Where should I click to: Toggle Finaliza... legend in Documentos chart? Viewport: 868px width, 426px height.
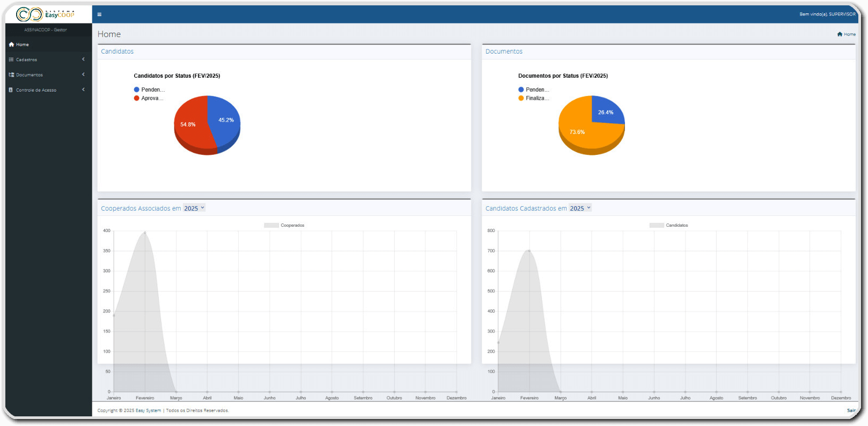533,98
